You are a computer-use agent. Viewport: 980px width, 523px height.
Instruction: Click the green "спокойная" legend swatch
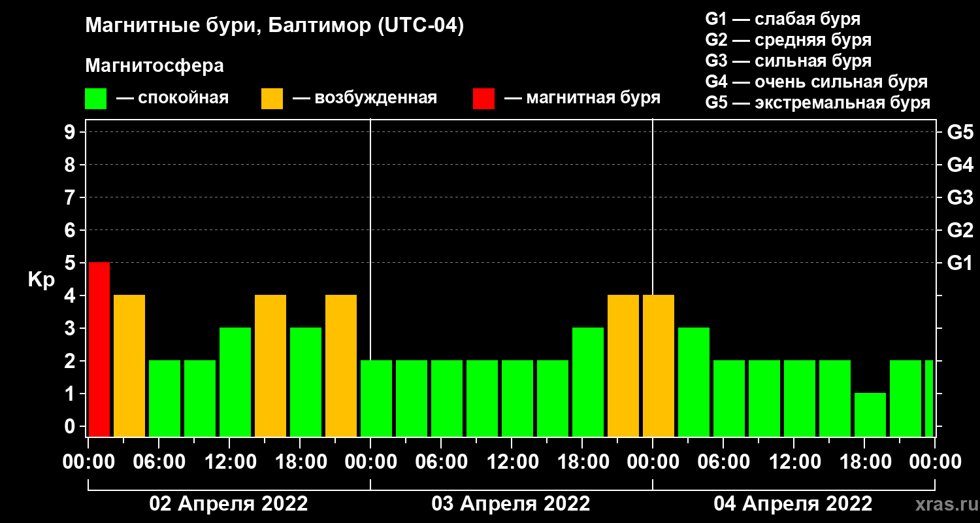(x=95, y=99)
